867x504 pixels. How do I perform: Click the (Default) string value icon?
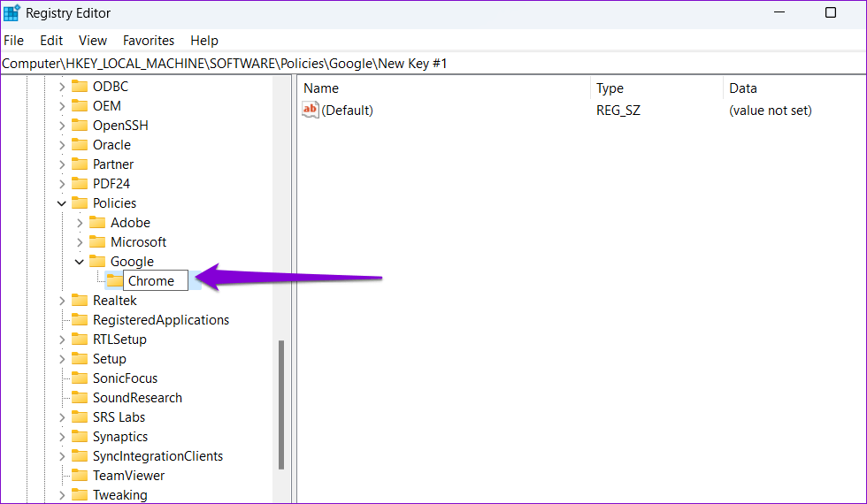tap(311, 110)
